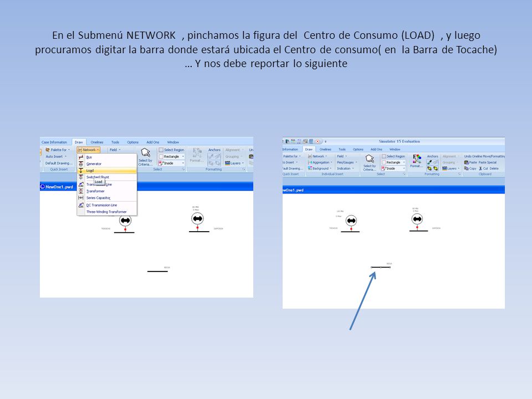Open Auto Insert dropdown in left screenshot
Screen dimensions: 532x399
[56, 156]
